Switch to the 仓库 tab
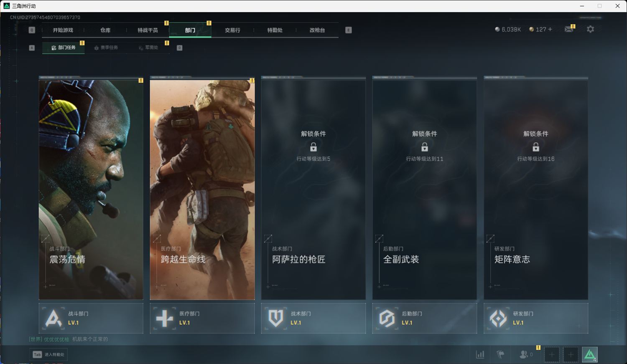627x364 pixels. (x=105, y=30)
